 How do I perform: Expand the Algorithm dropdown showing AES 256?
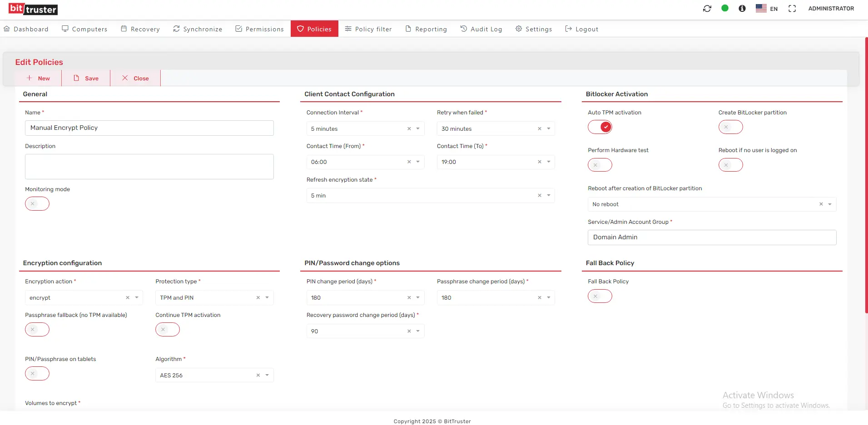coord(267,375)
